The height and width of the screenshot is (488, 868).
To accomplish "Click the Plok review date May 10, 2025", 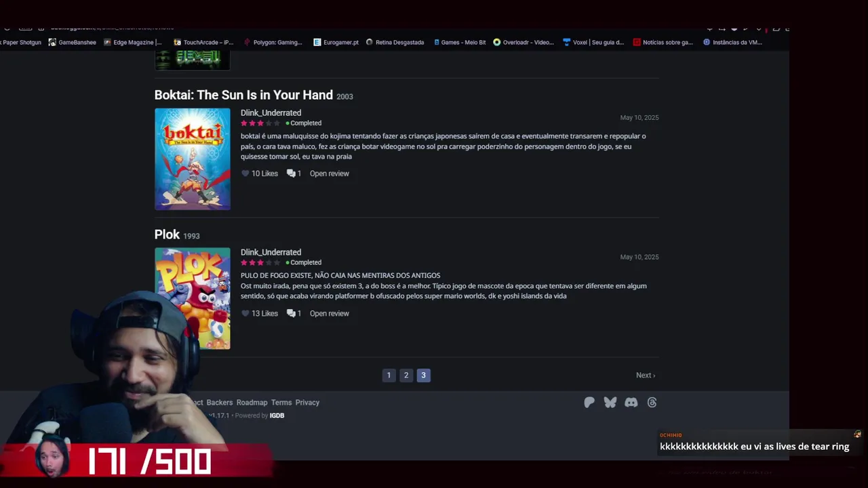I will coord(639,257).
